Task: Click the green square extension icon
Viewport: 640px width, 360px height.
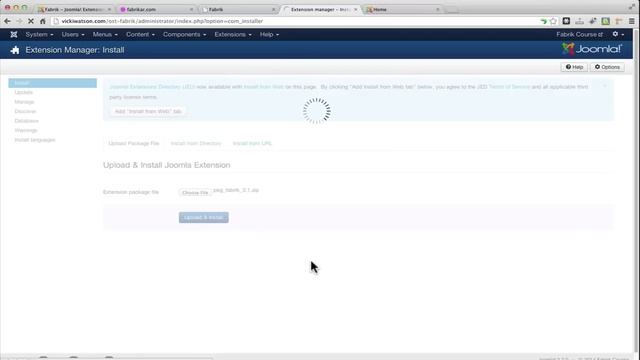Action: coord(605,21)
